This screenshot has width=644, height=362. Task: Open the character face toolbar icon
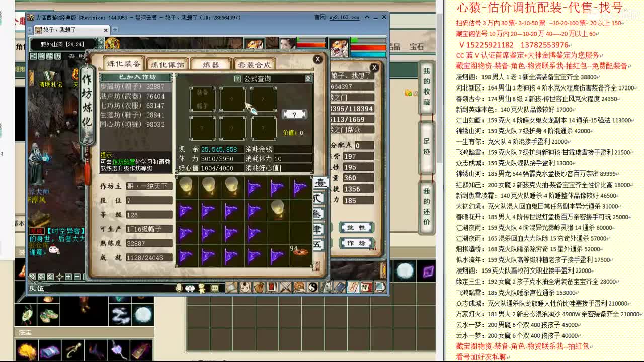click(x=245, y=287)
